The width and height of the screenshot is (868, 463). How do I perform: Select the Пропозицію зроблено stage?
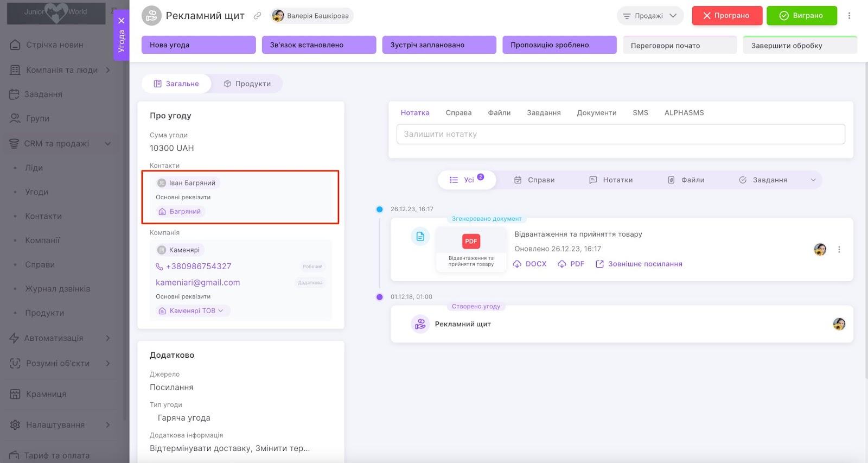[560, 45]
